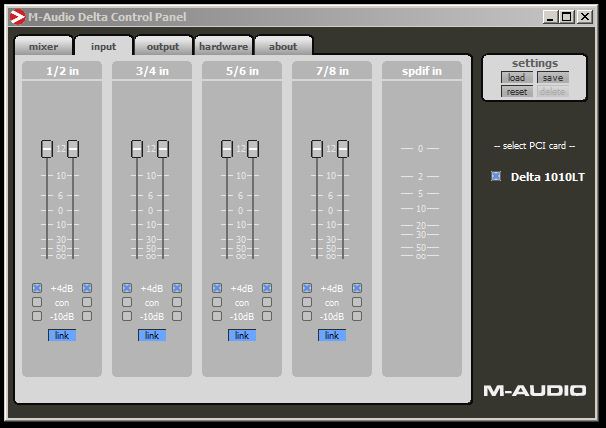Open the hardware tab

tap(223, 46)
